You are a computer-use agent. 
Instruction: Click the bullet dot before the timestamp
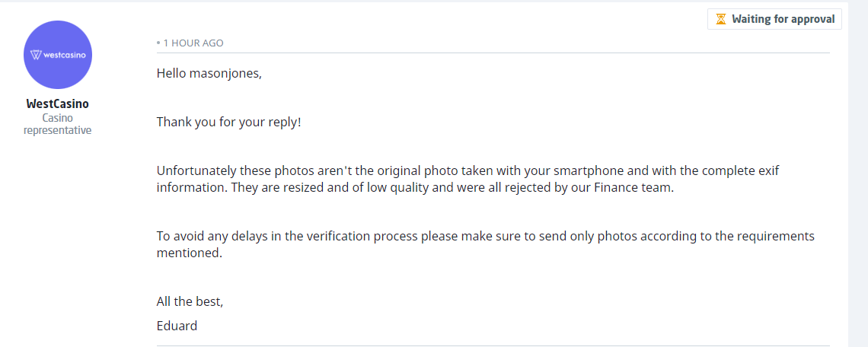click(x=158, y=43)
